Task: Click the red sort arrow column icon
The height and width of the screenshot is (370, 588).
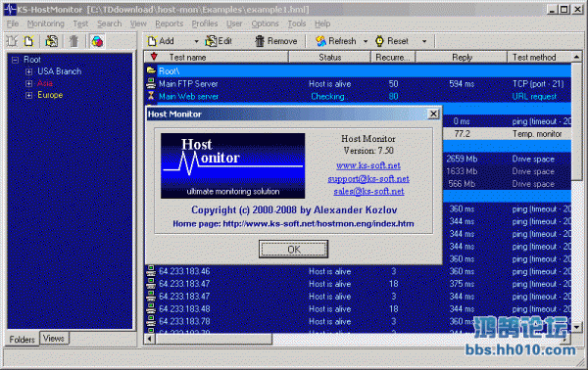Action: click(154, 57)
